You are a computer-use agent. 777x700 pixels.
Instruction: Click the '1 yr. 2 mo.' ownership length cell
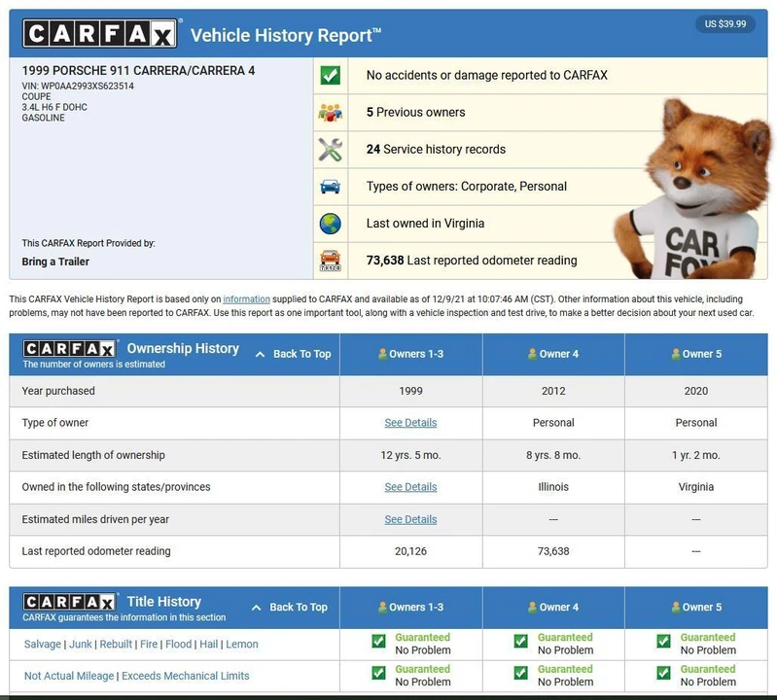click(x=696, y=455)
